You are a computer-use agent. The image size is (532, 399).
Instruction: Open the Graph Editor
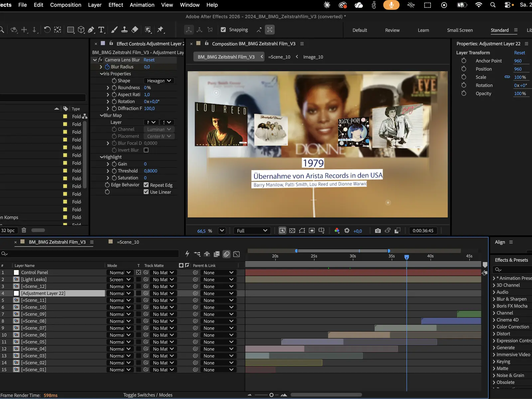click(x=236, y=254)
